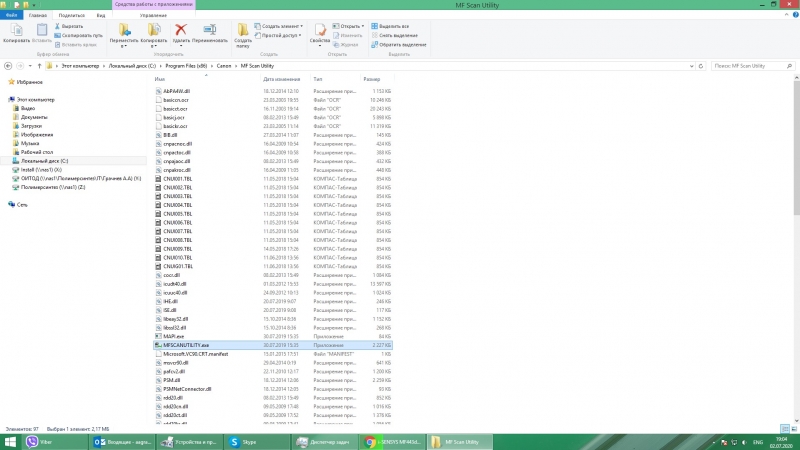
Task: Go back with the navigation Back arrow
Action: click(x=8, y=65)
